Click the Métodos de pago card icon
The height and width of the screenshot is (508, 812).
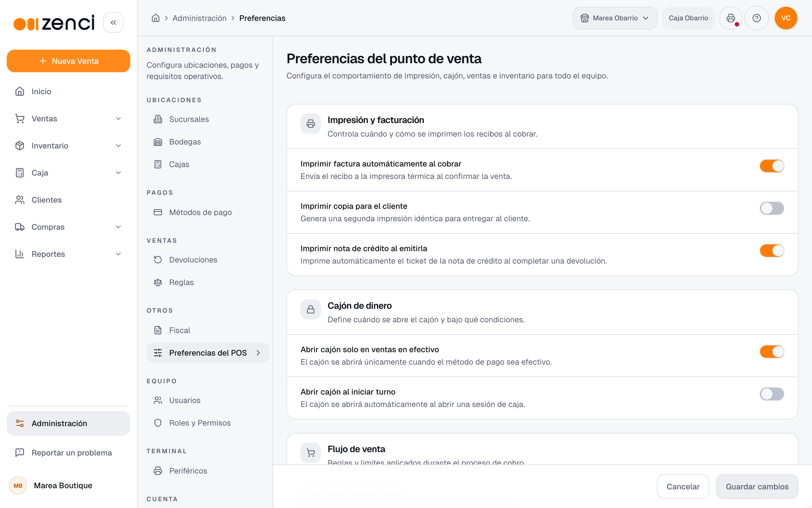click(158, 212)
